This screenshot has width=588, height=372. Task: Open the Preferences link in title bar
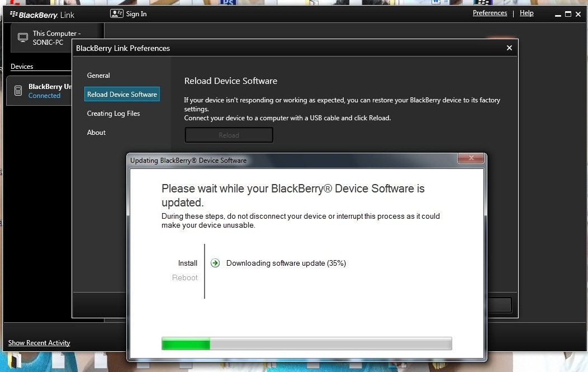tap(490, 13)
